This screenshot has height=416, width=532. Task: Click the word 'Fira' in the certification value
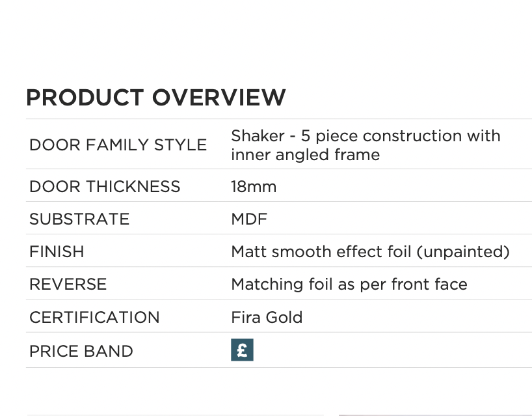pos(245,318)
